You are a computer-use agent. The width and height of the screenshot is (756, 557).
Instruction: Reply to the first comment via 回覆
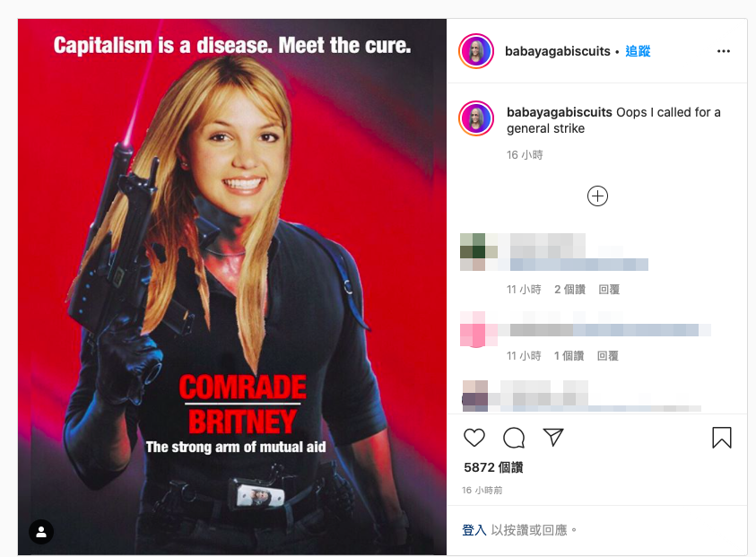tap(609, 290)
